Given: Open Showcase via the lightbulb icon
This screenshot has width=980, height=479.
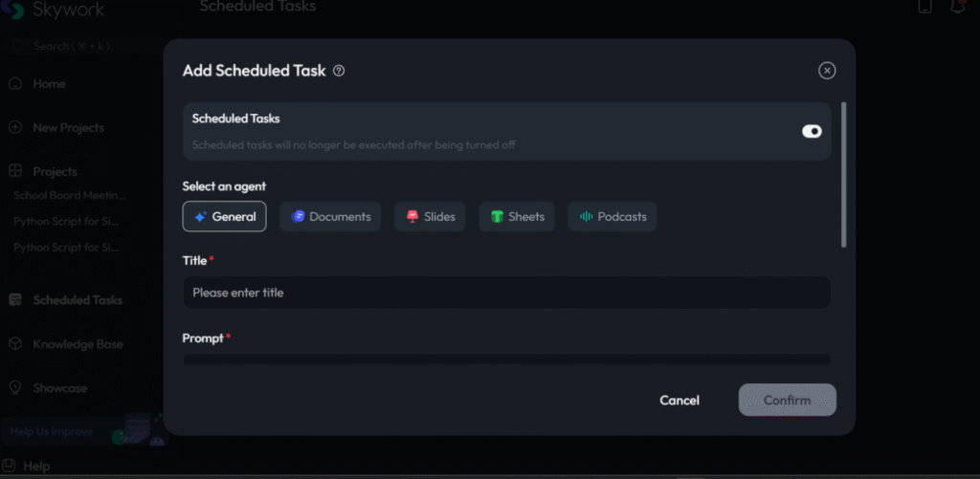Looking at the screenshot, I should pyautogui.click(x=15, y=388).
